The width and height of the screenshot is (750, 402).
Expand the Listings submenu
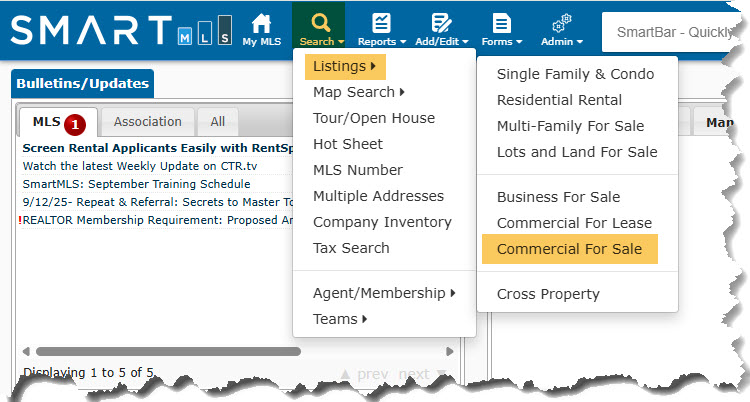pyautogui.click(x=345, y=66)
